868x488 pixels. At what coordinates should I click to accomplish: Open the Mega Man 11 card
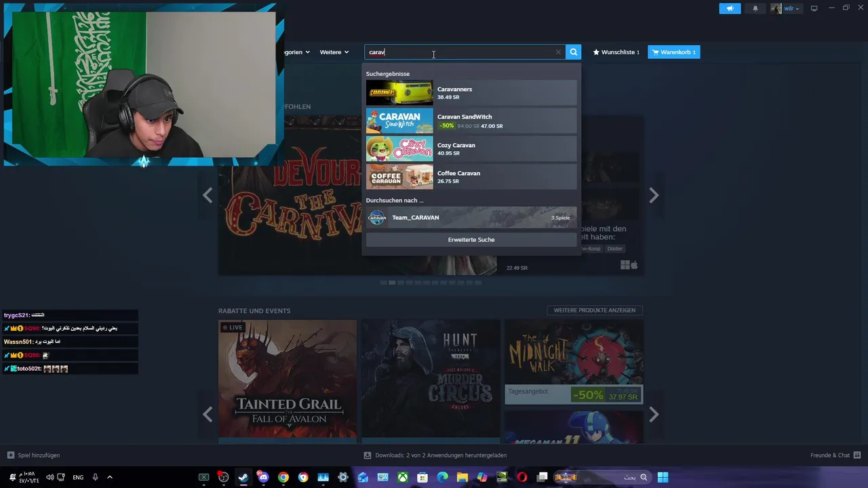pyautogui.click(x=574, y=426)
